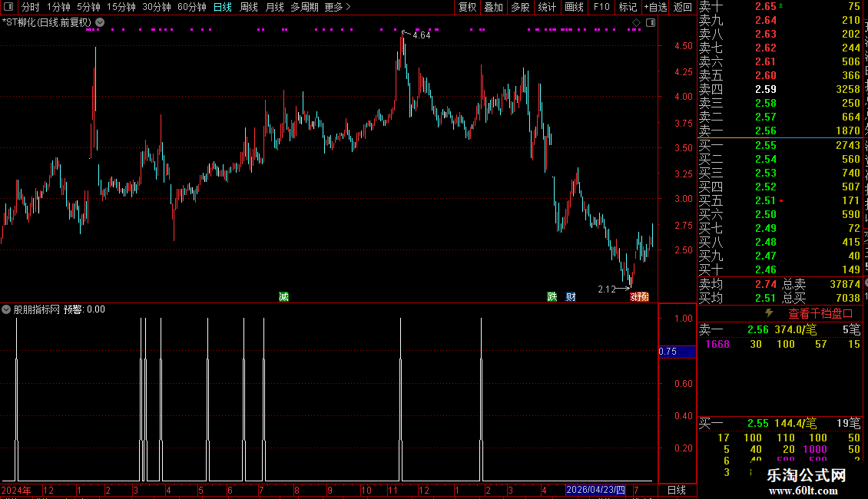Click the green 跌 event marker
868x499 pixels.
coord(552,296)
